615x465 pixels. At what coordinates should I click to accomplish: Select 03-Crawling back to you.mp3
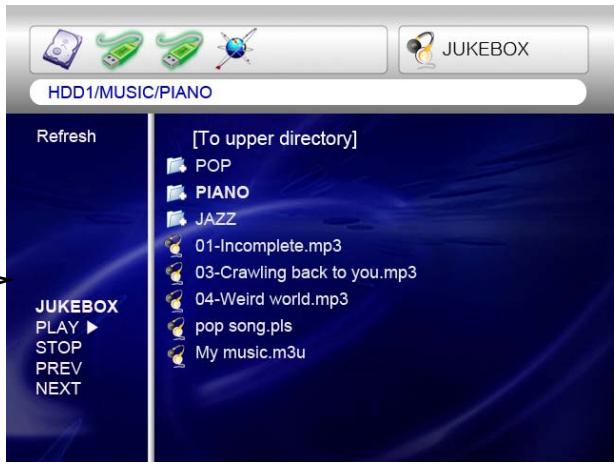(306, 273)
